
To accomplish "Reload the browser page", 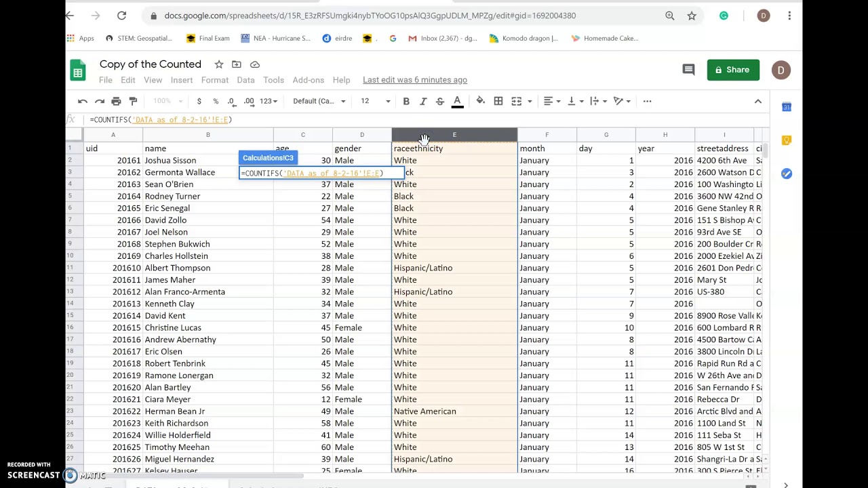I will [x=121, y=16].
